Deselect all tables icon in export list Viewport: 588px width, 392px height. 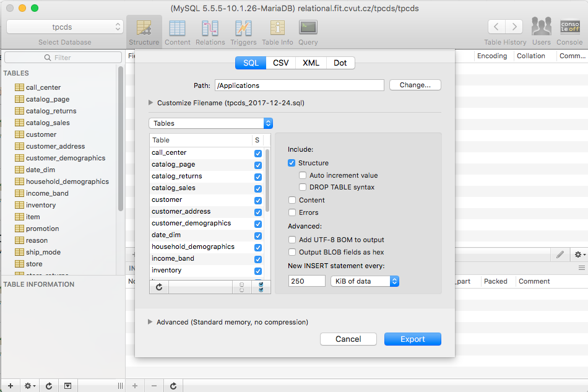click(x=242, y=287)
